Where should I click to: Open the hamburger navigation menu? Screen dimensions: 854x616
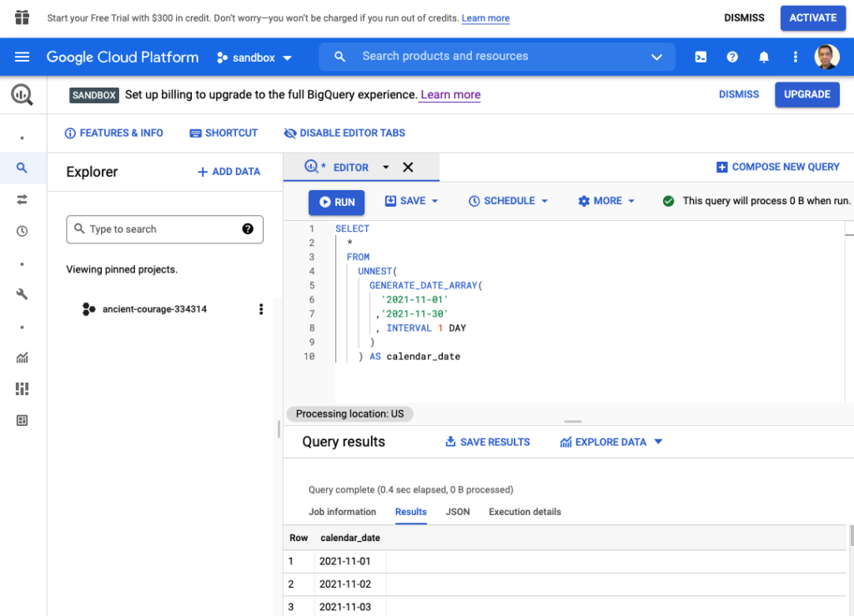click(x=22, y=58)
